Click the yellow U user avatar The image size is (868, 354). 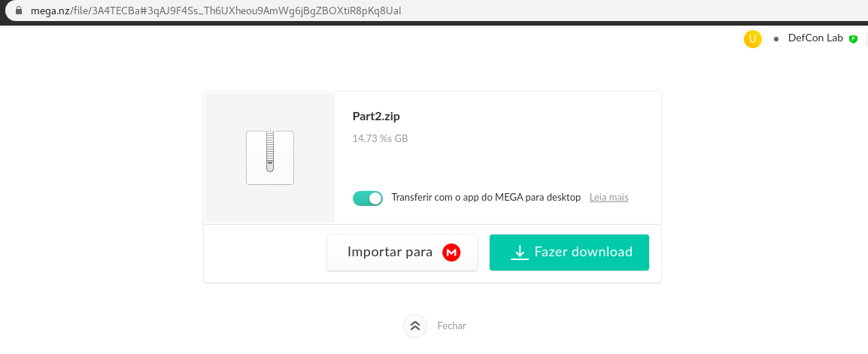tap(752, 39)
